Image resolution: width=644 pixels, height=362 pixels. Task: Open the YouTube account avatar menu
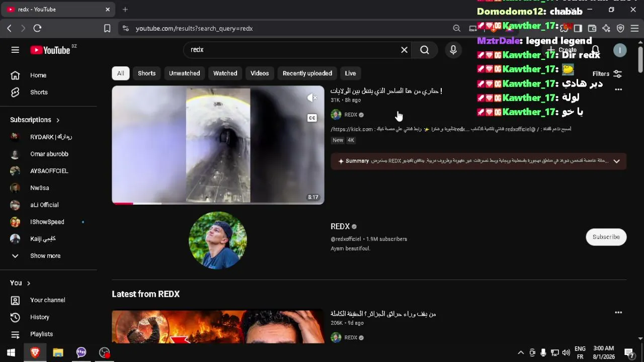620,50
